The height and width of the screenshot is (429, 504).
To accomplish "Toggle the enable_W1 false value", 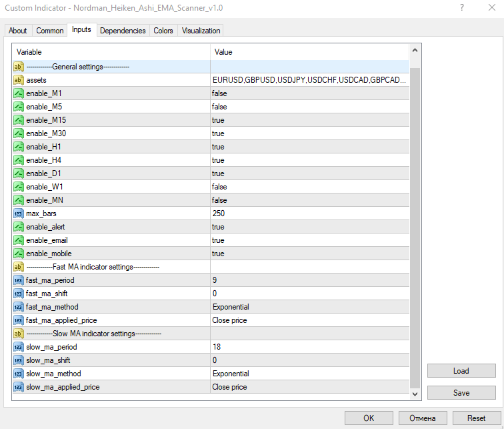I will 310,187.
